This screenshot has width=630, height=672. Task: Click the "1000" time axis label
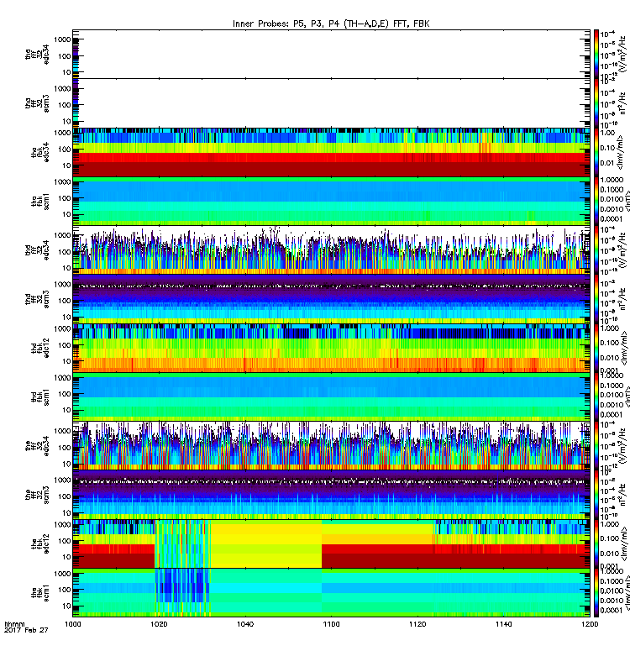[x=72, y=624]
